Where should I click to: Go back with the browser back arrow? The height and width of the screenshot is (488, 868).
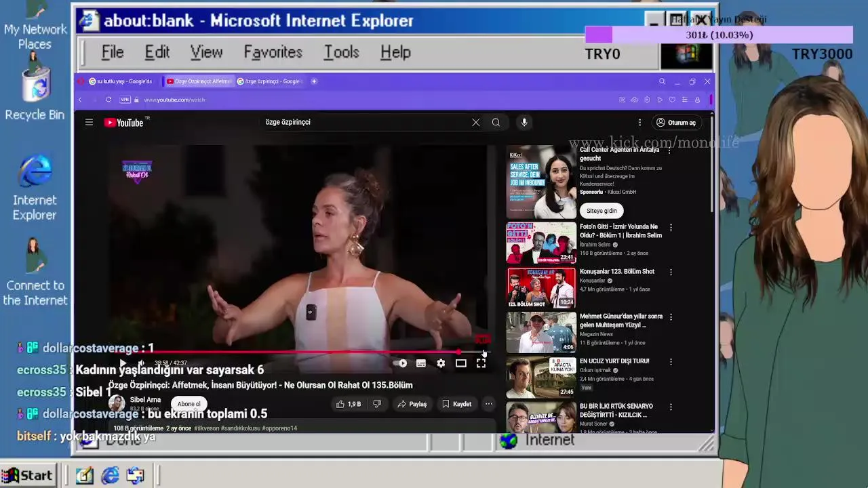pos(80,100)
